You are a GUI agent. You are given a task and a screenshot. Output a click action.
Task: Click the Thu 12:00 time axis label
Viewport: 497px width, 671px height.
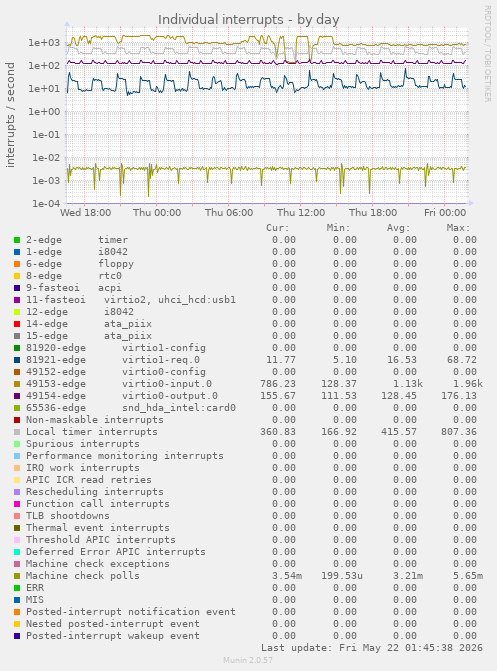pos(301,213)
